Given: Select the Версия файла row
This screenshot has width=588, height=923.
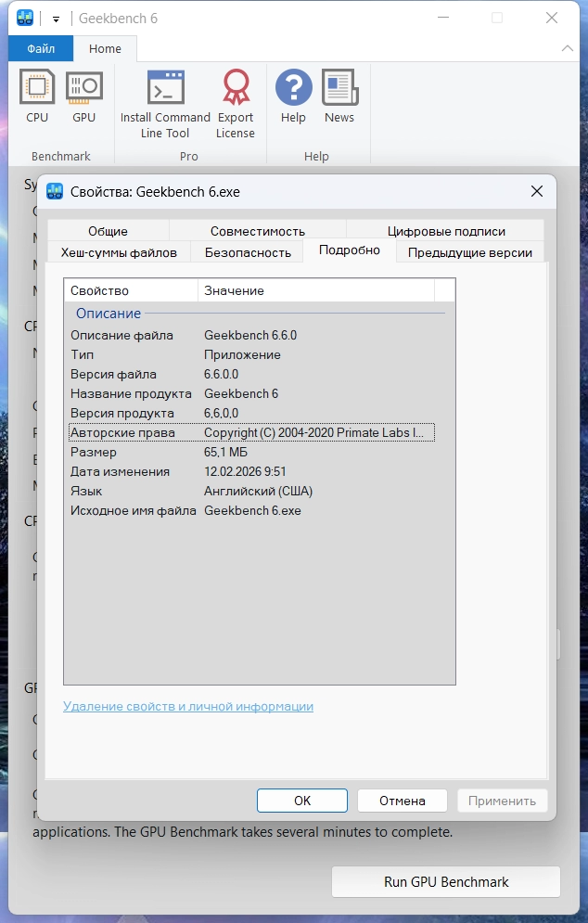Looking at the screenshot, I should point(252,374).
